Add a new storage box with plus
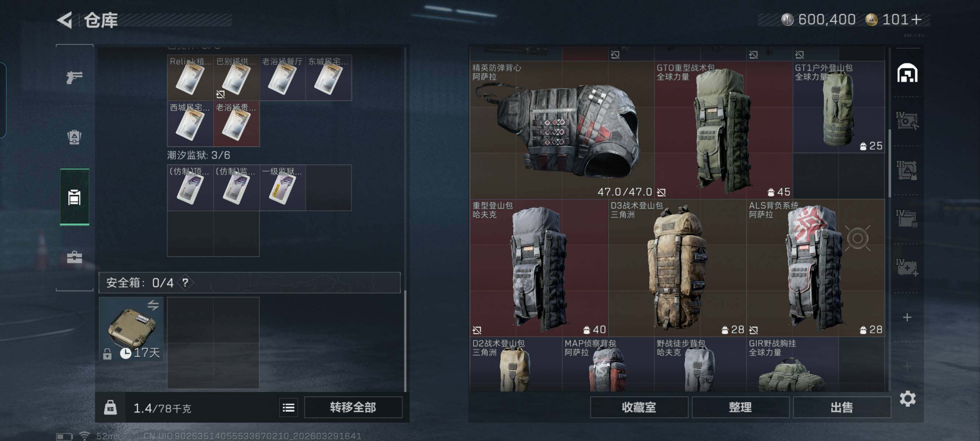 point(907,317)
